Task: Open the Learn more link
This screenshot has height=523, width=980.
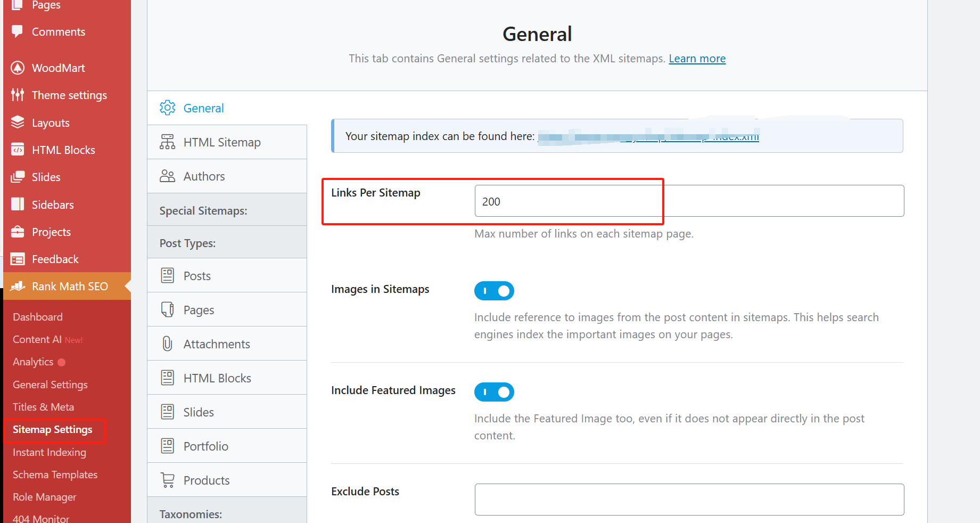Action: tap(697, 59)
